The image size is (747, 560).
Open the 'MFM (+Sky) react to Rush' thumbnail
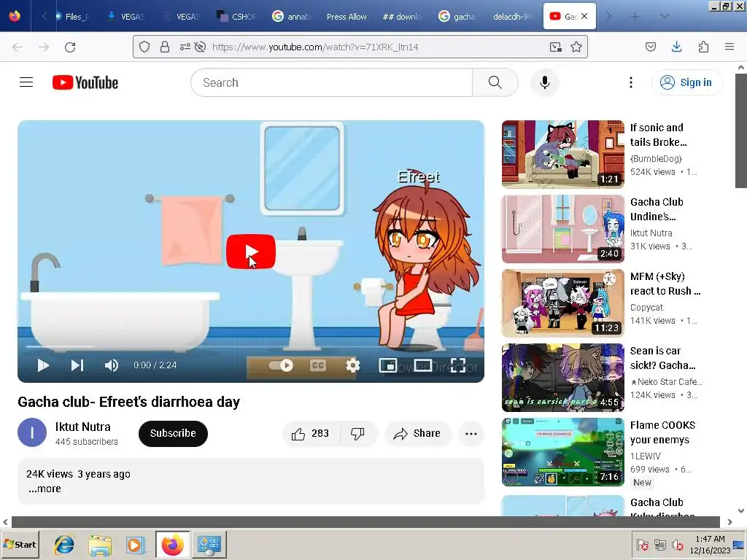(562, 303)
